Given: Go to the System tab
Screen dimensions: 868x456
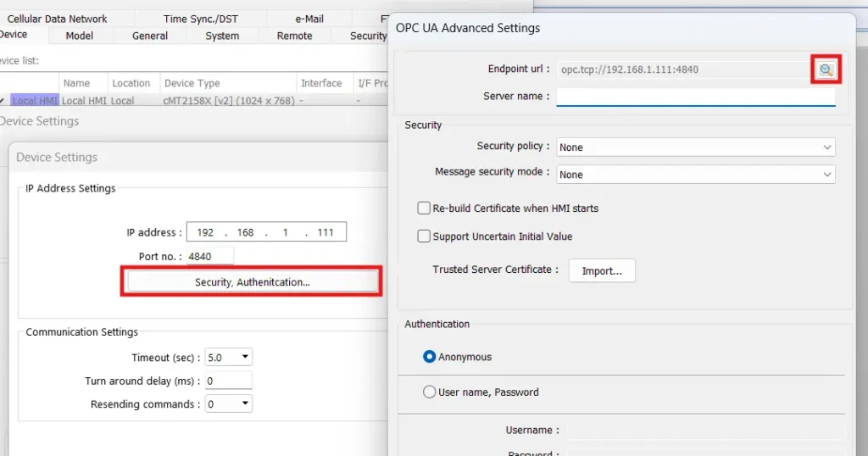Looking at the screenshot, I should pyautogui.click(x=222, y=36).
